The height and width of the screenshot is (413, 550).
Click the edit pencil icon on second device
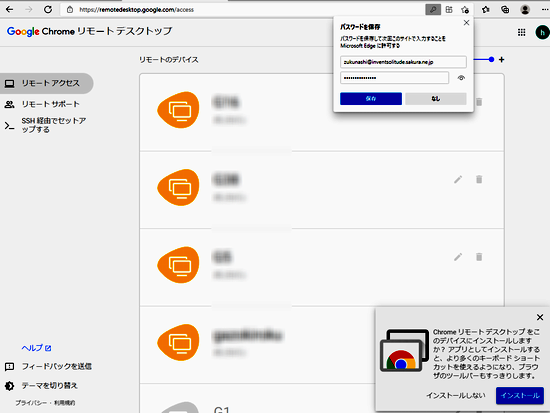click(x=458, y=180)
